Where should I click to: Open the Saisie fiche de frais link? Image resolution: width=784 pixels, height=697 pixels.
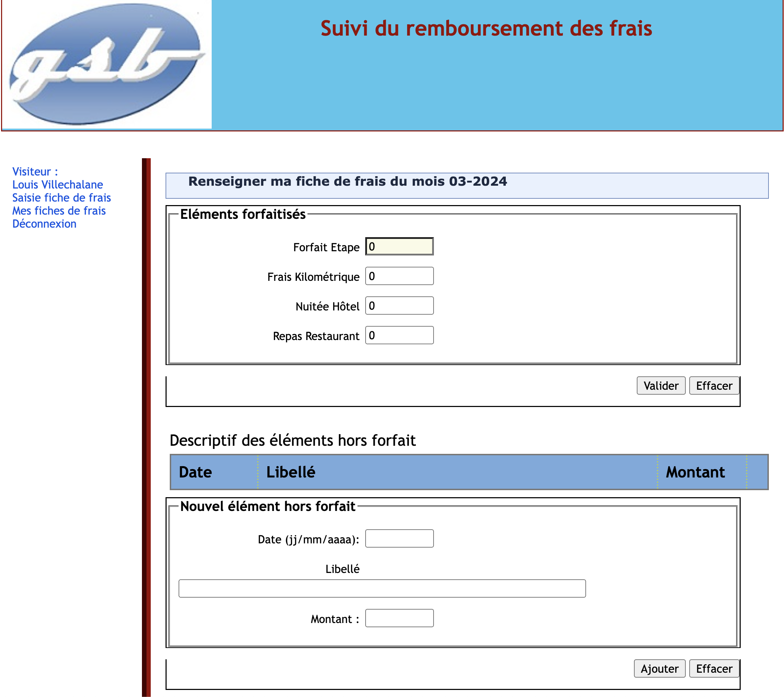pyautogui.click(x=61, y=198)
